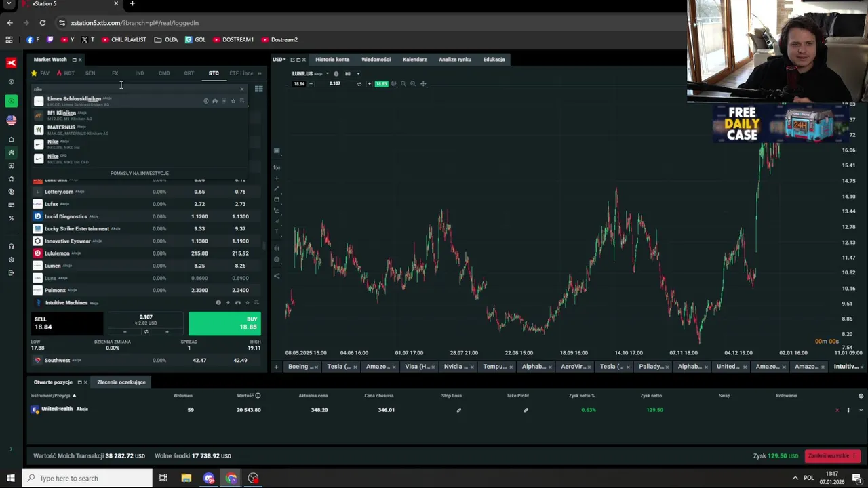Click Zamknij wszystkie button
Screen dimensions: 868x488
[x=833, y=455]
